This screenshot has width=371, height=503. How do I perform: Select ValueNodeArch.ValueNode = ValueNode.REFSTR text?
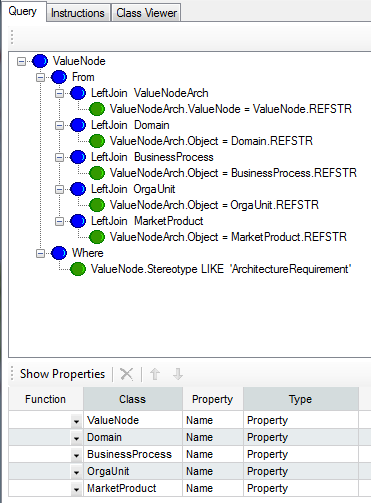point(231,109)
